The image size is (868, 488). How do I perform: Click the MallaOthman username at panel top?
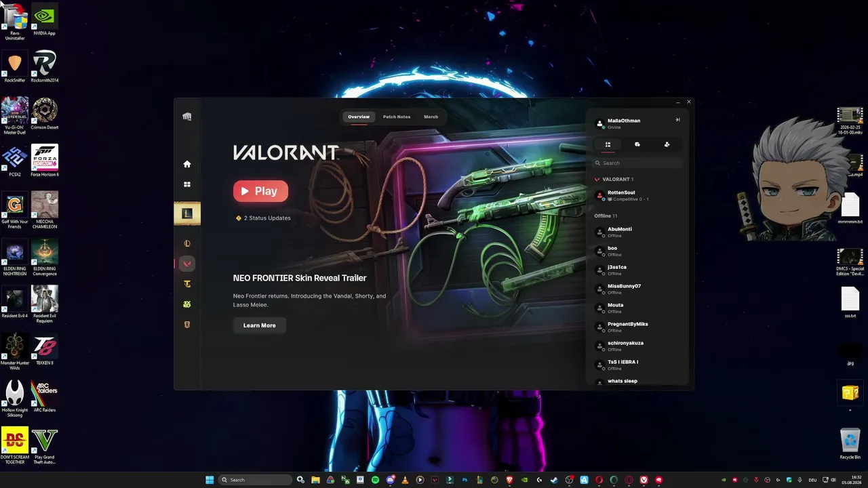[x=624, y=121]
